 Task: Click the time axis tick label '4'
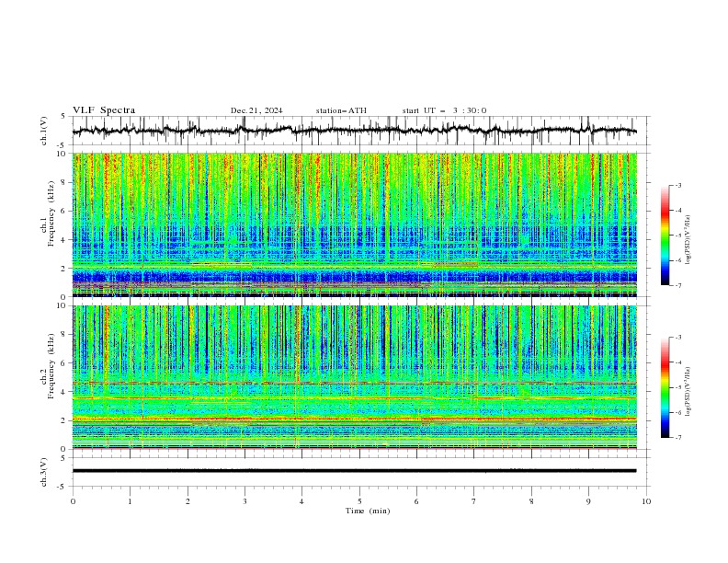301,501
